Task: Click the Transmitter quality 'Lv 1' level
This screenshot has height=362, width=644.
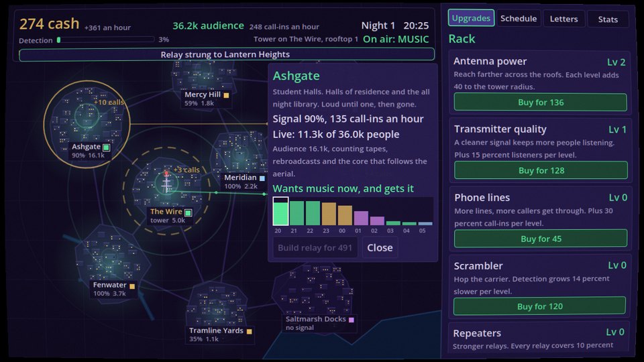Action: click(x=617, y=129)
